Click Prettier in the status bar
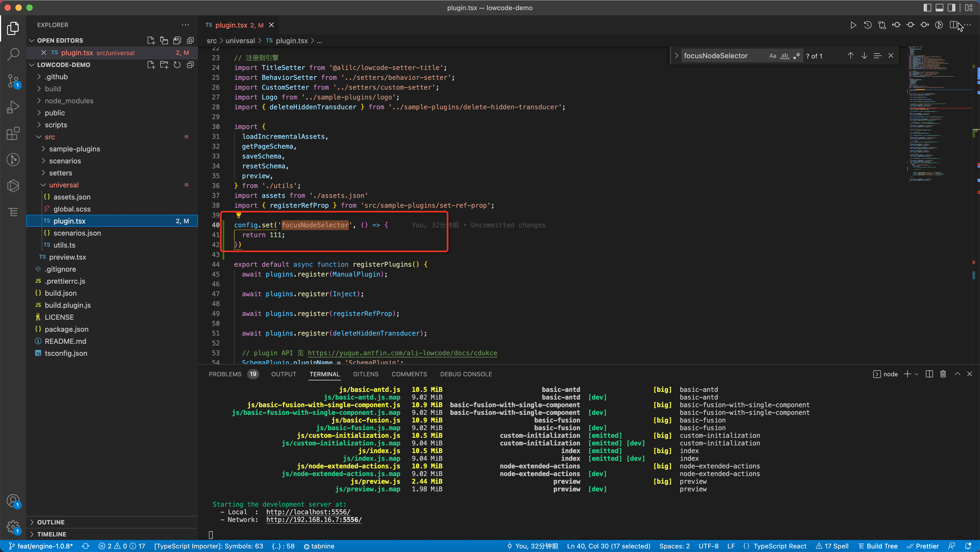The height and width of the screenshot is (552, 980). [923, 546]
